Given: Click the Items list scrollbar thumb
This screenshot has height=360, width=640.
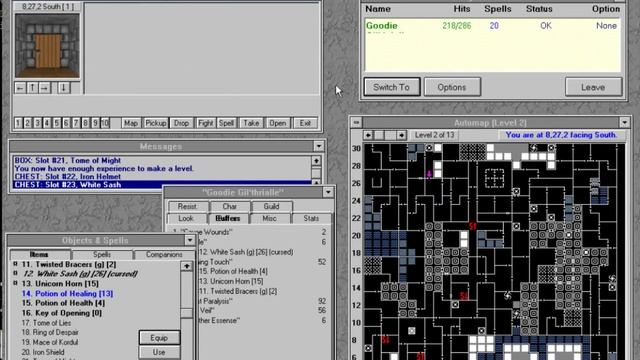Looking at the screenshot, I should pyautogui.click(x=187, y=313).
